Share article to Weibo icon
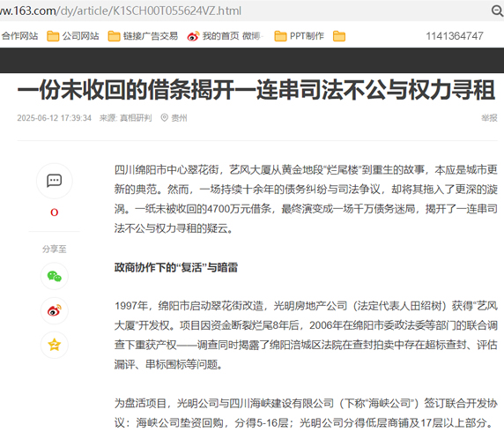 55,310
